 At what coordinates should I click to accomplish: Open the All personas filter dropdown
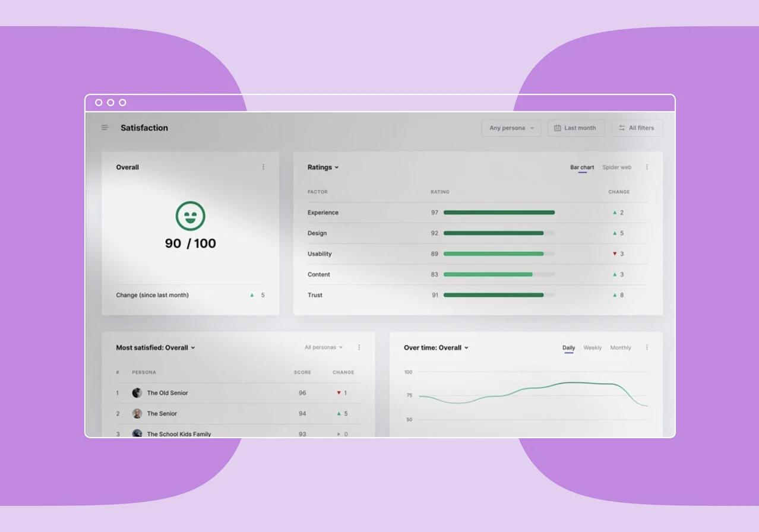pyautogui.click(x=324, y=347)
